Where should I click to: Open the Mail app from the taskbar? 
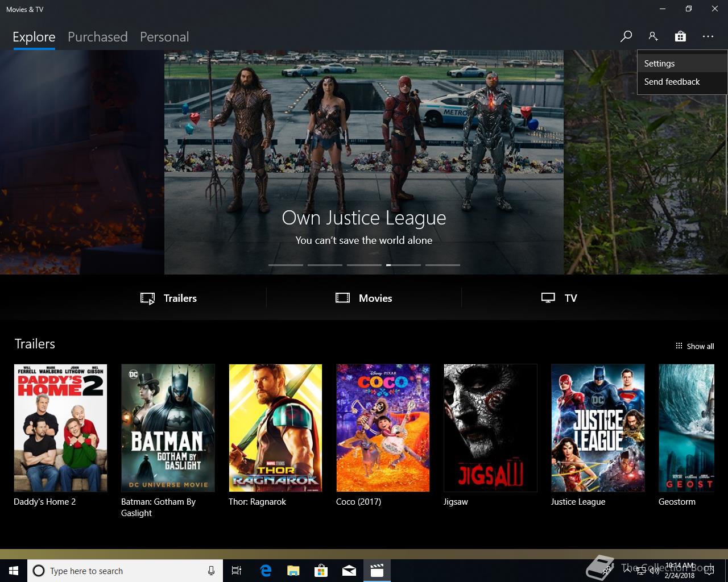349,571
